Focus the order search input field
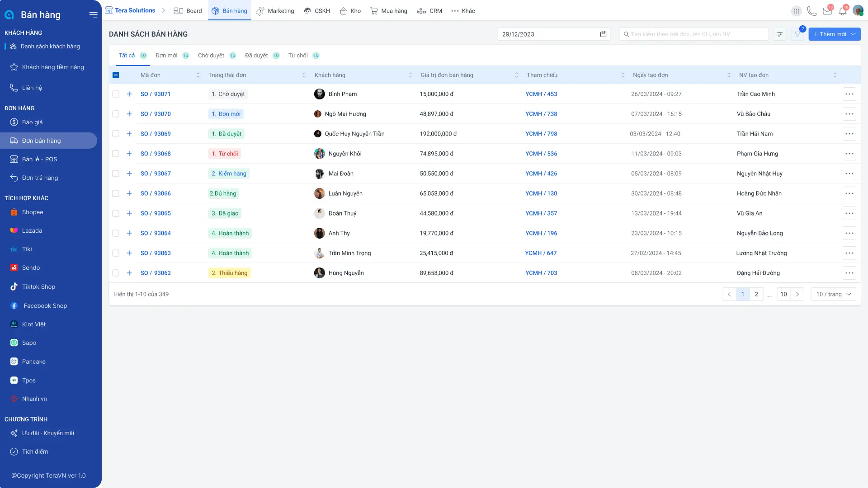 point(694,34)
